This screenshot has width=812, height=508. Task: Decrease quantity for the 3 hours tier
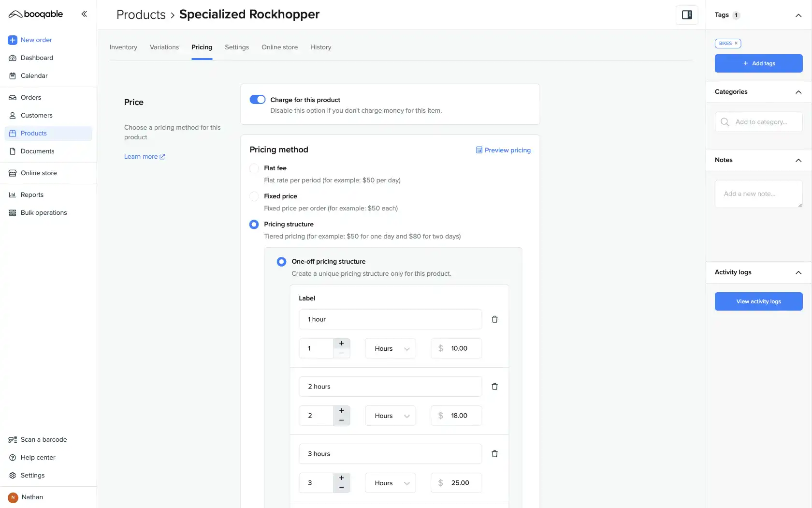pos(341,488)
